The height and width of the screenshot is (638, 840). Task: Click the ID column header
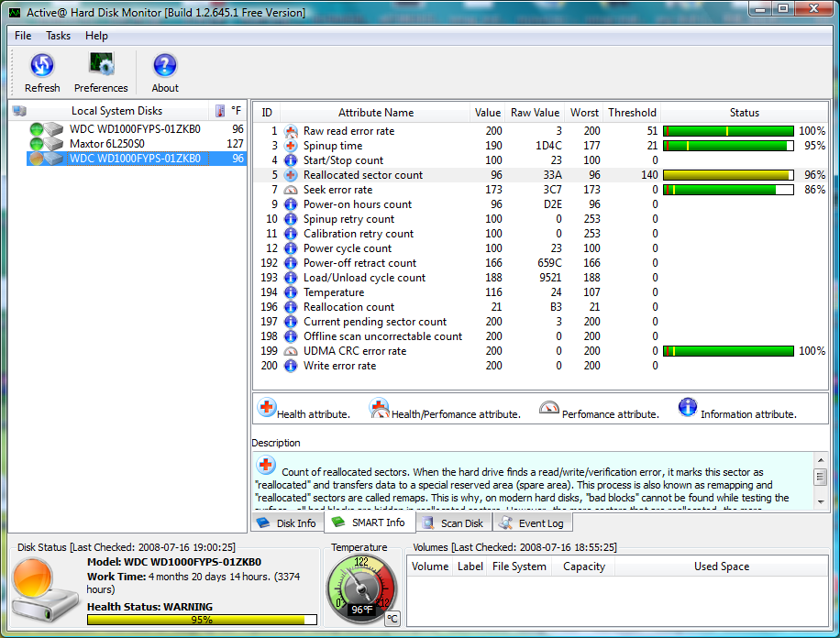click(x=267, y=113)
